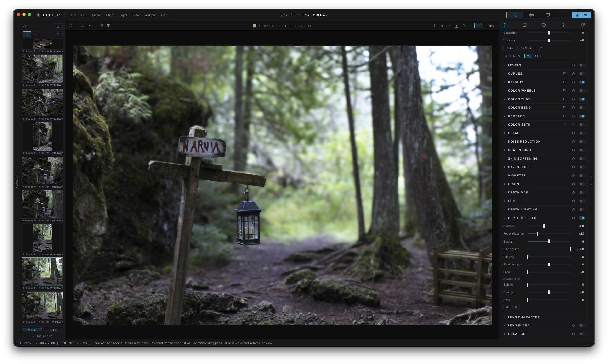Open the node graph workspace icon

(531, 15)
